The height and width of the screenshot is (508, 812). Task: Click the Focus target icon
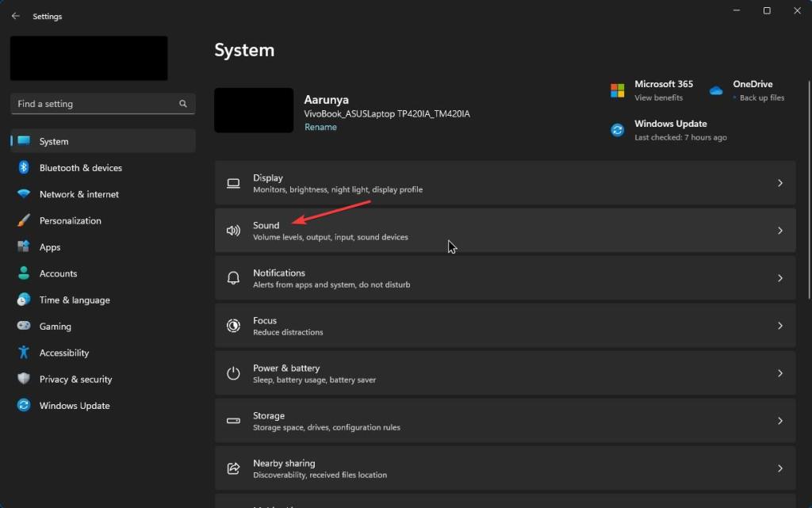(234, 326)
